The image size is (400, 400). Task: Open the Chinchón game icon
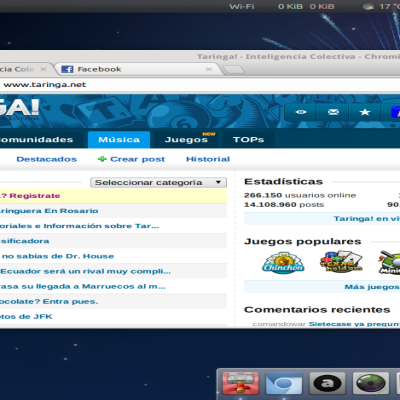(283, 263)
